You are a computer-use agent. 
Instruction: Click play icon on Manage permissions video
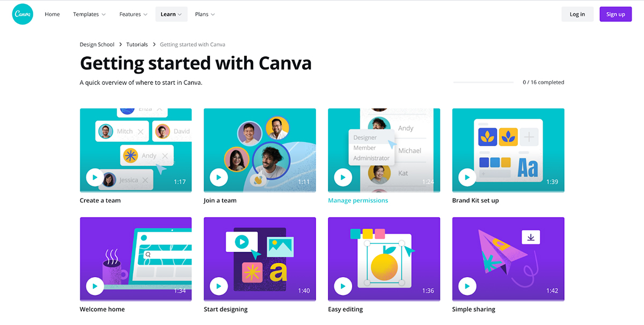(342, 177)
